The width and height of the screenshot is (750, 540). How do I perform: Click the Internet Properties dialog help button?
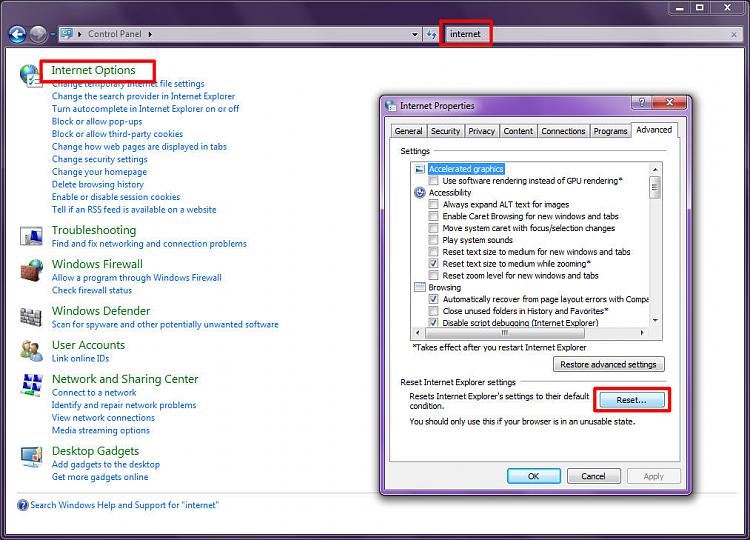coord(642,102)
